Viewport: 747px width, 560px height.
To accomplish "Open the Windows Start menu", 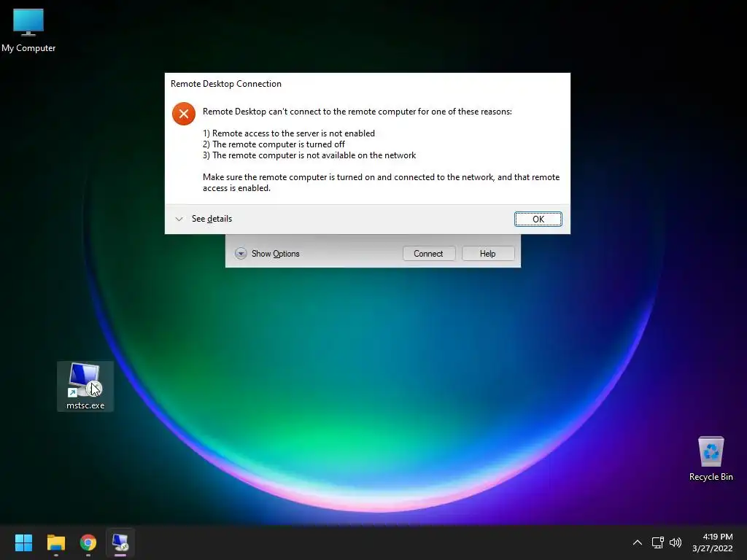I will pos(23,542).
